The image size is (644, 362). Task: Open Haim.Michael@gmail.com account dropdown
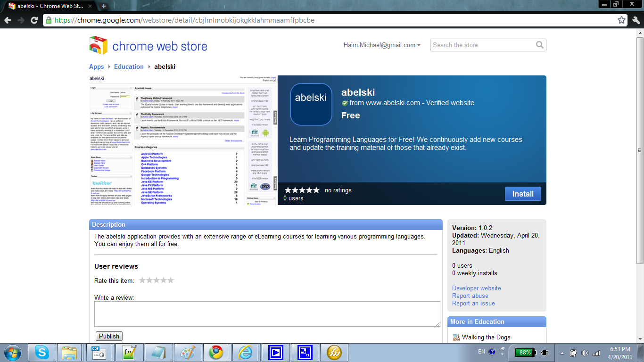tap(382, 45)
